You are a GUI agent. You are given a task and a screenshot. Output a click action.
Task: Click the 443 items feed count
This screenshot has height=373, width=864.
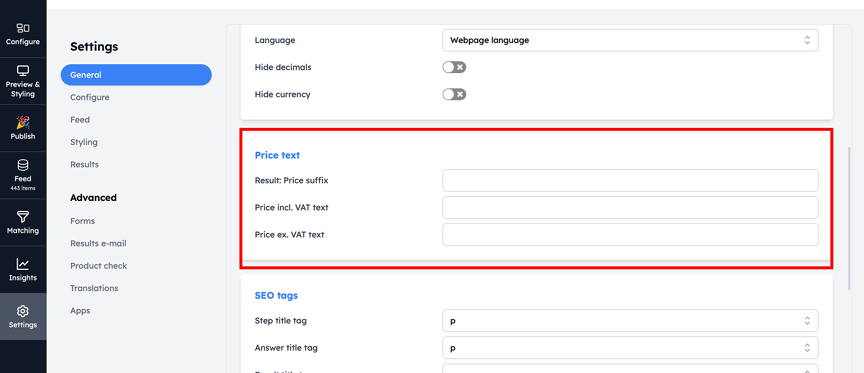23,187
